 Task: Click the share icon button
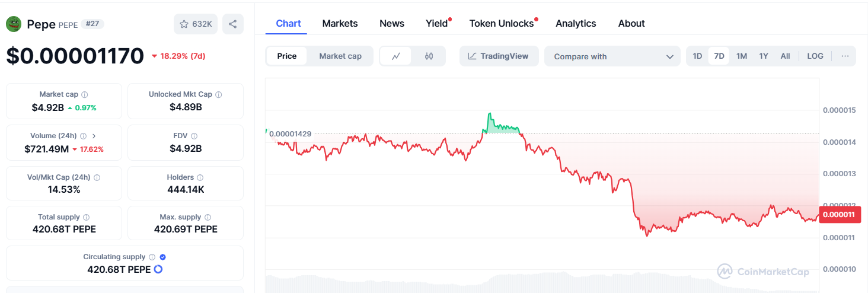[x=232, y=24]
